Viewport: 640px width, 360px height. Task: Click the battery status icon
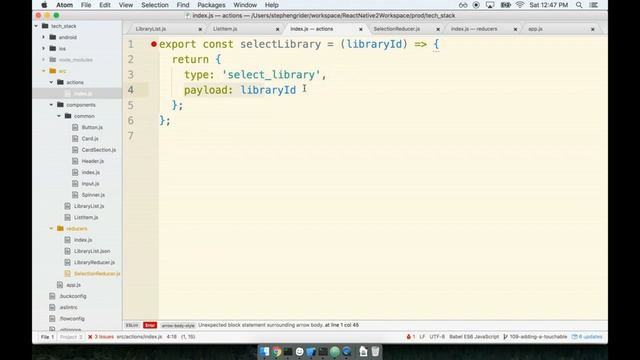point(505,5)
